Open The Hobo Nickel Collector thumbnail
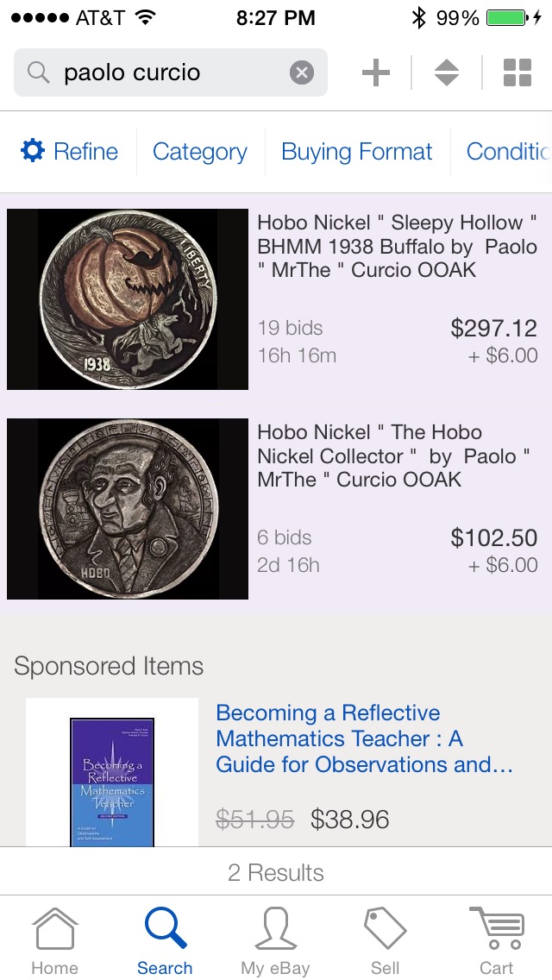Screen dimensions: 552x980 click(x=128, y=509)
